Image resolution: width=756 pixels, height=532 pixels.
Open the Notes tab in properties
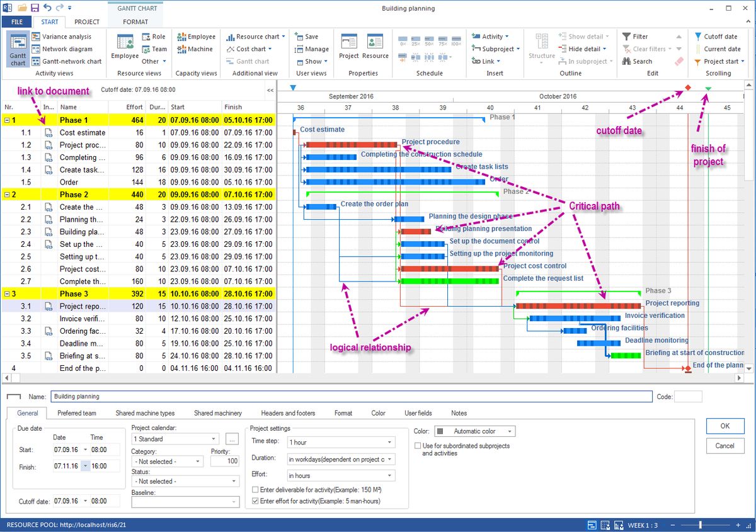459,413
